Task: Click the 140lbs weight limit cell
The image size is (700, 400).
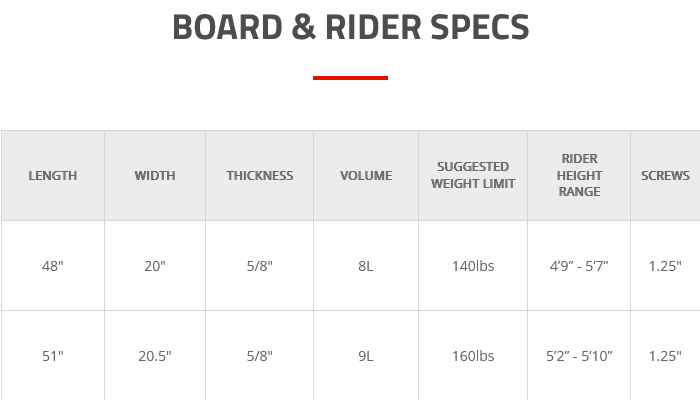Action: coord(473,266)
